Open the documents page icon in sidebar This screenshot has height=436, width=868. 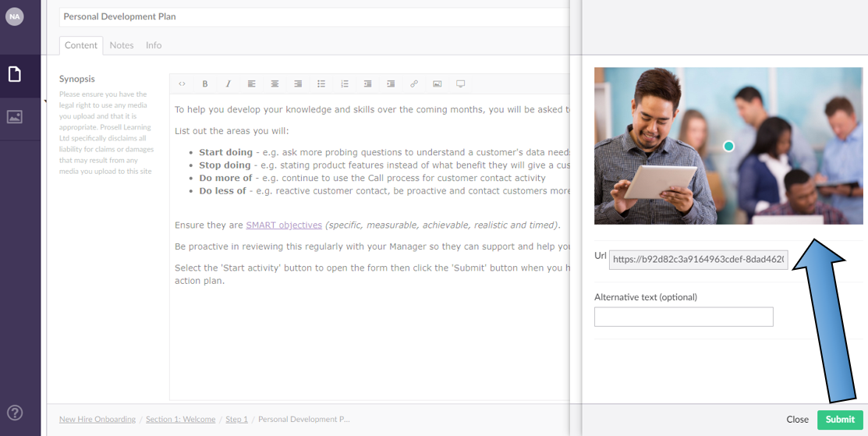14,74
